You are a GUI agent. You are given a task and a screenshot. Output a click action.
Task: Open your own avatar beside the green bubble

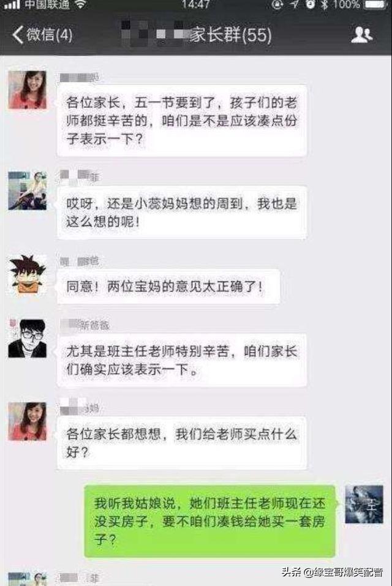coord(364,504)
